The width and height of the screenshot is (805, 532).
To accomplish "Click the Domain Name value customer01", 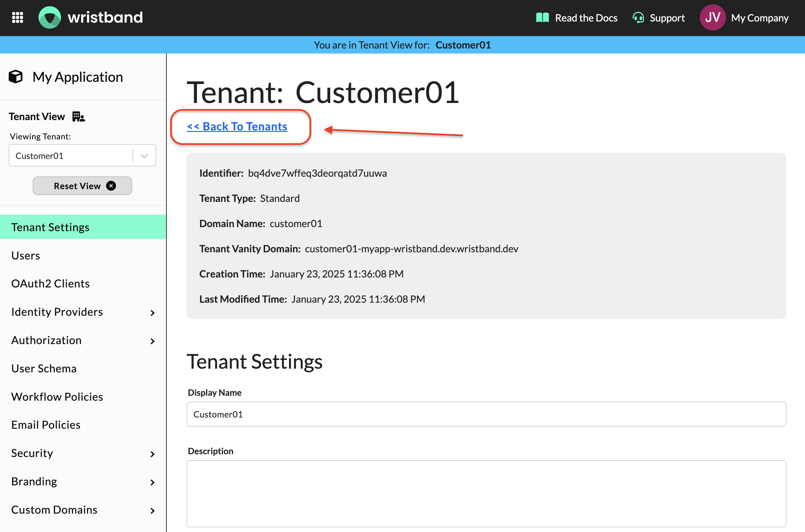I will coord(296,224).
